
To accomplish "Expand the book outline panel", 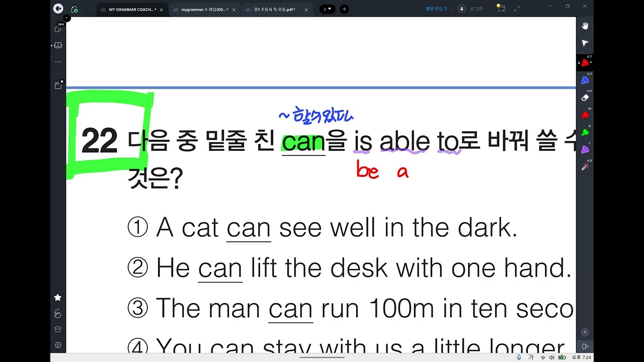I will 58,45.
